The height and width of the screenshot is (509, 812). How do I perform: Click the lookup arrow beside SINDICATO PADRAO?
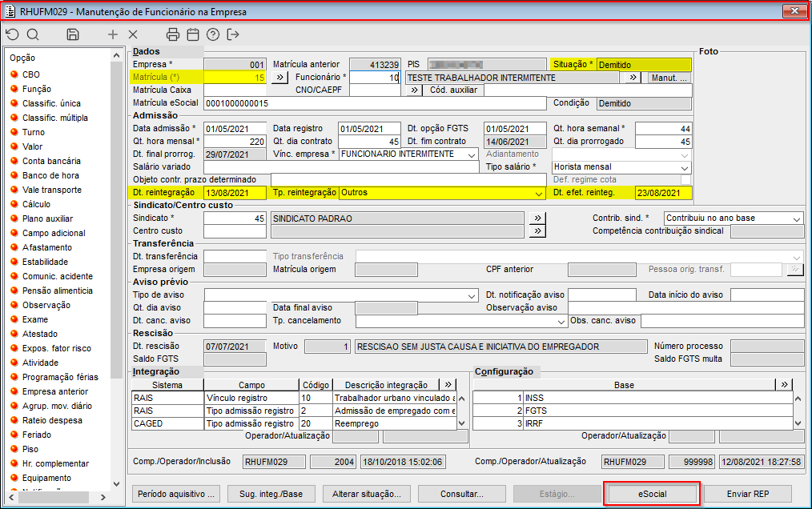click(537, 218)
